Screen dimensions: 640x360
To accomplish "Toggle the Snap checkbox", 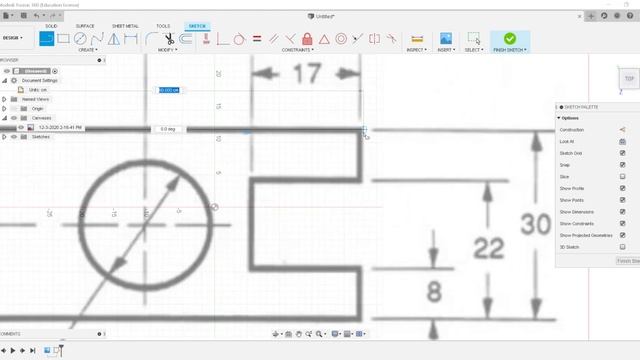I will 622,165.
